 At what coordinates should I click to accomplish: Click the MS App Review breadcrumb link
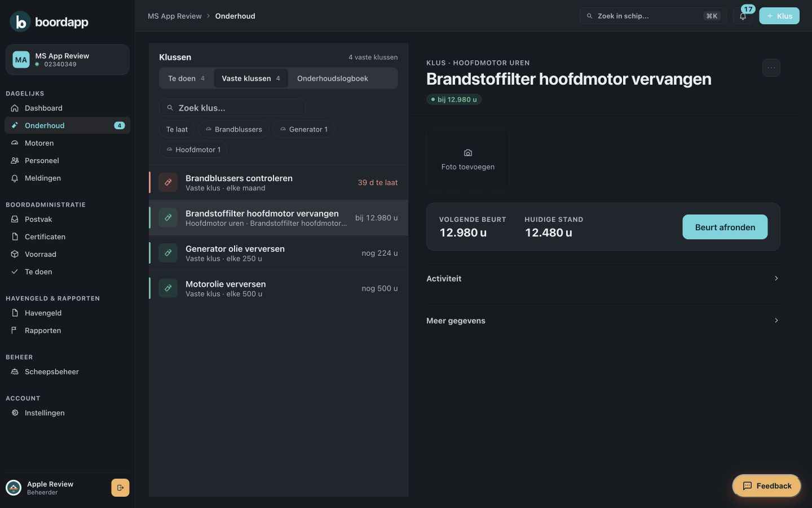(174, 16)
